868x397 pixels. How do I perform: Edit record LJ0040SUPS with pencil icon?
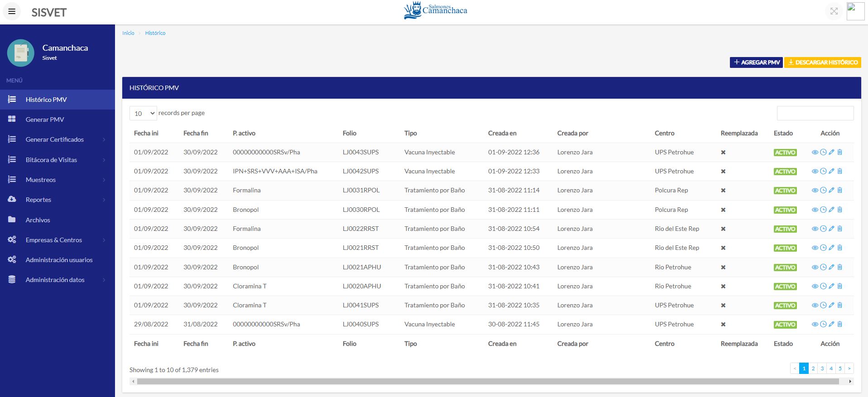831,325
